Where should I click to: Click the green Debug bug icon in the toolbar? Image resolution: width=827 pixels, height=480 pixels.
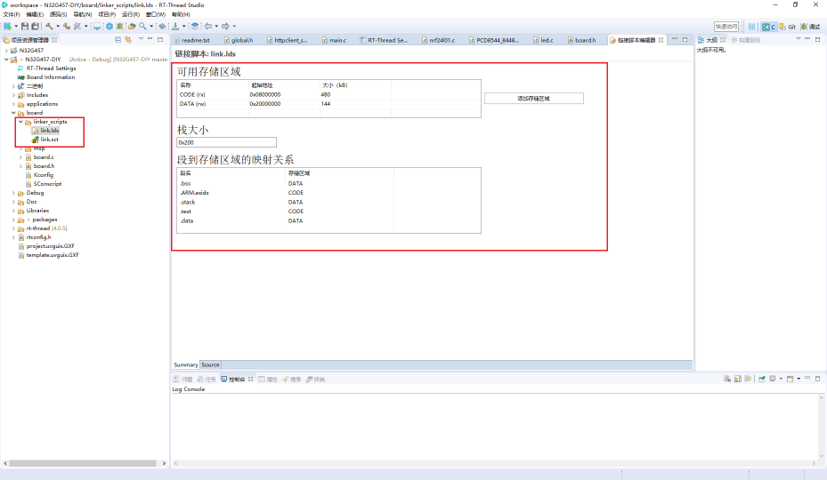[120, 26]
